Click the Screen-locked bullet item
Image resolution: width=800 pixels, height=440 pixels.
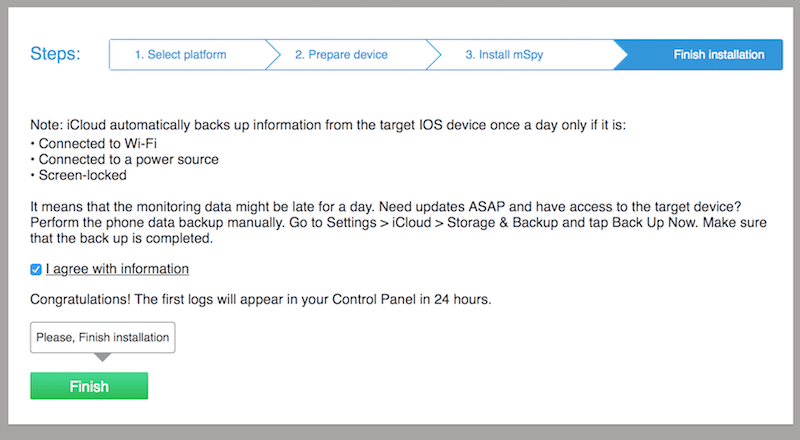tap(78, 175)
